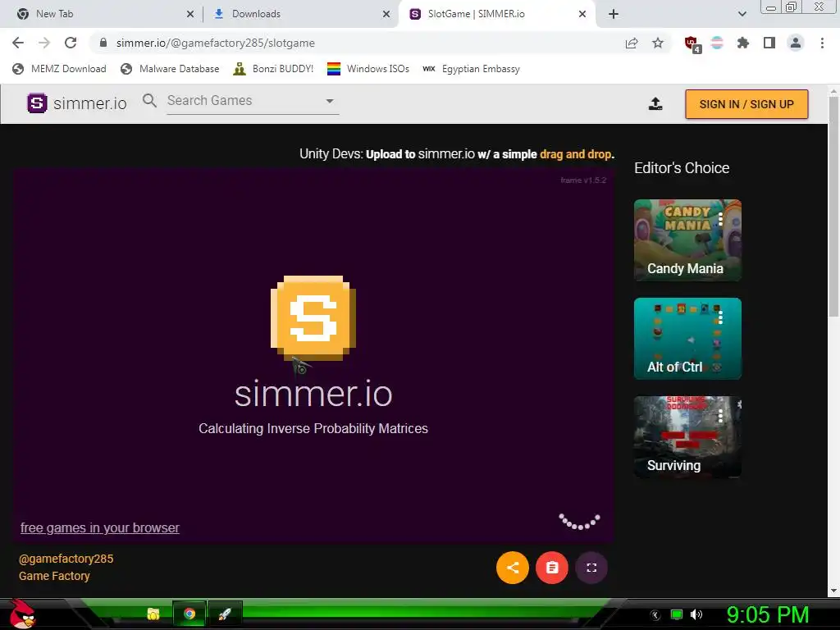Click the address bar URL text
The width and height of the screenshot is (840, 630).
(x=216, y=43)
